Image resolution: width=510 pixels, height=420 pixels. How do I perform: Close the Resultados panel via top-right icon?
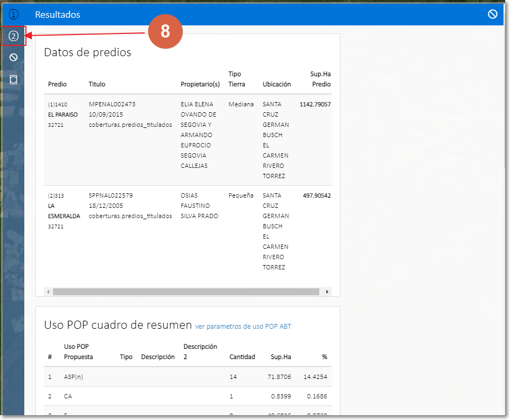[492, 15]
